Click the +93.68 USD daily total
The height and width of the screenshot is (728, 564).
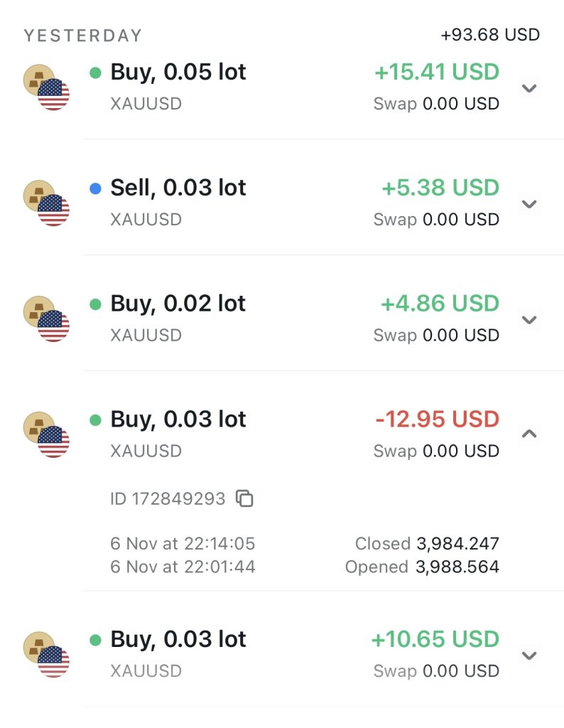pos(490,34)
